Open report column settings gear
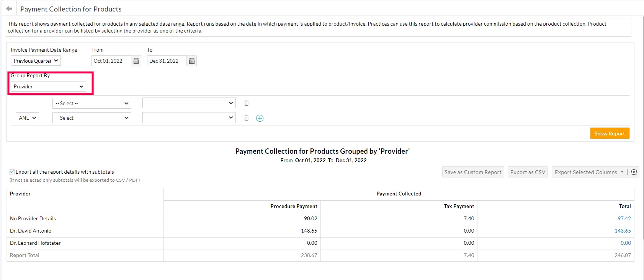The image size is (644, 280). pyautogui.click(x=634, y=172)
